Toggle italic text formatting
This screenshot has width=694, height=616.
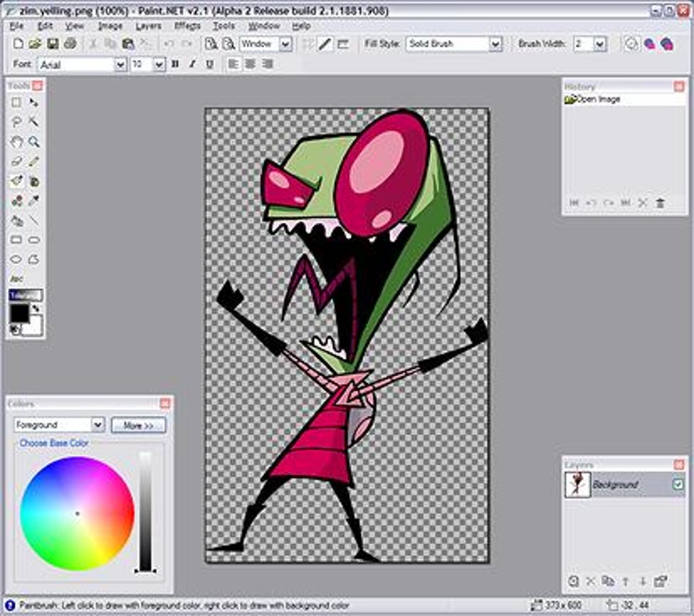192,64
